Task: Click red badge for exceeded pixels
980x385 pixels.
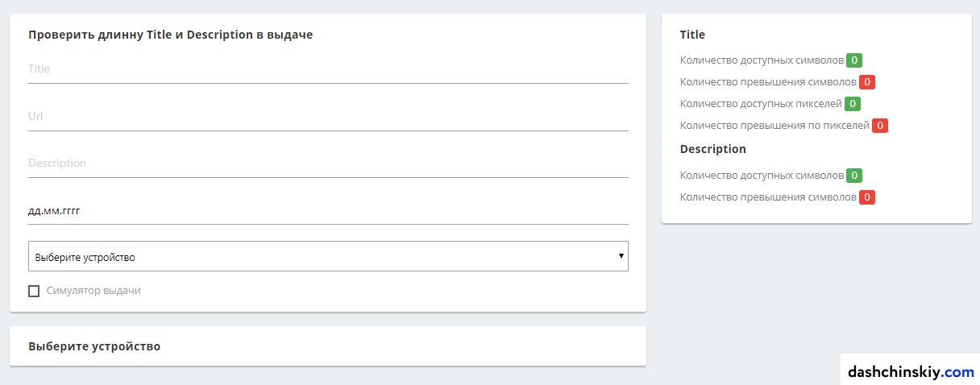Action: point(880,126)
